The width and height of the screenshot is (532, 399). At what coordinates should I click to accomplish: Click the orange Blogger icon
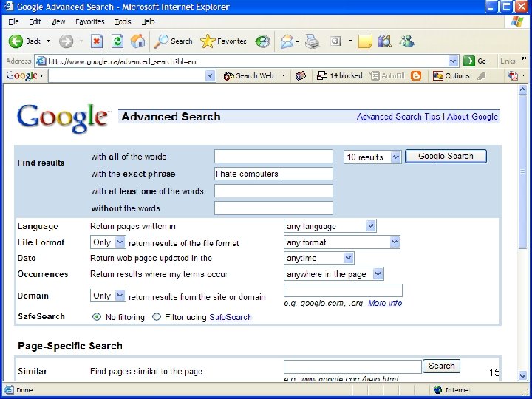coord(416,75)
